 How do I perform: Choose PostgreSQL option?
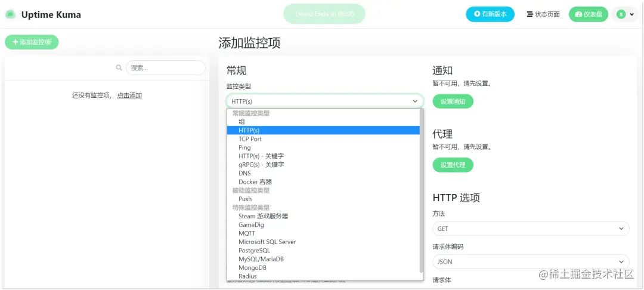tap(323, 251)
